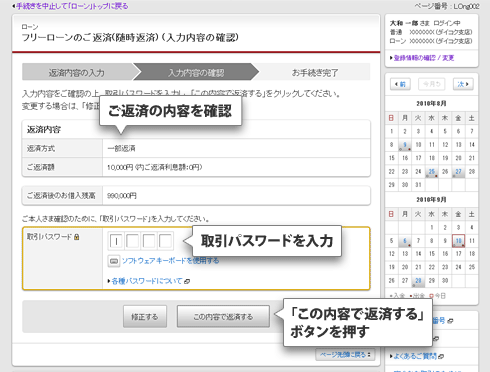The width and height of the screenshot is (490, 372).
Task: Click the この内容で返済する button
Action: click(x=223, y=317)
